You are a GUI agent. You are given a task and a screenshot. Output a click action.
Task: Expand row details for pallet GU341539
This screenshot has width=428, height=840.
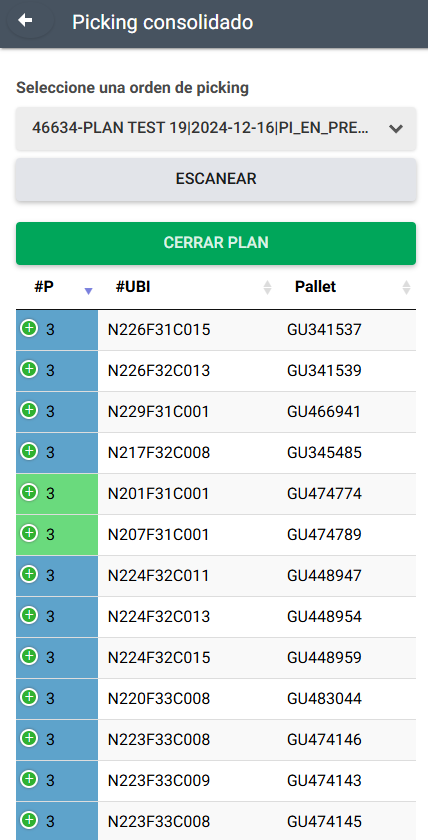point(29,369)
